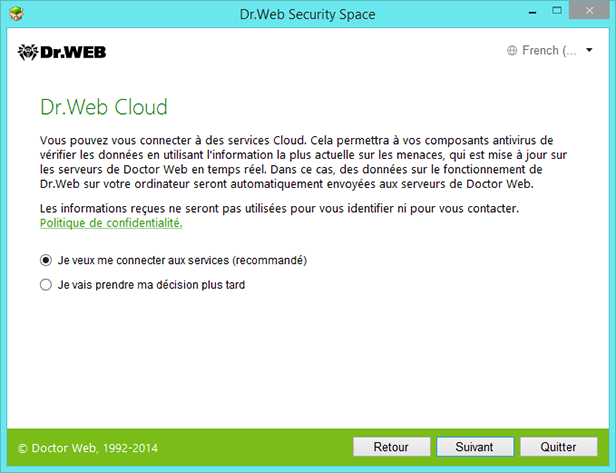Click the "French (..." language label
The image size is (616, 473).
coord(549,50)
